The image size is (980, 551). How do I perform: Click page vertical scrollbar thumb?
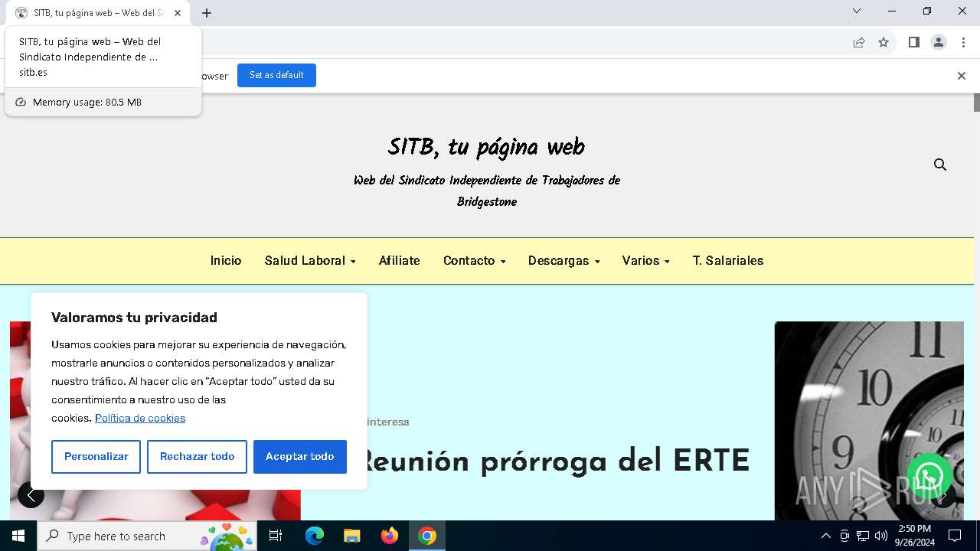coord(977,103)
